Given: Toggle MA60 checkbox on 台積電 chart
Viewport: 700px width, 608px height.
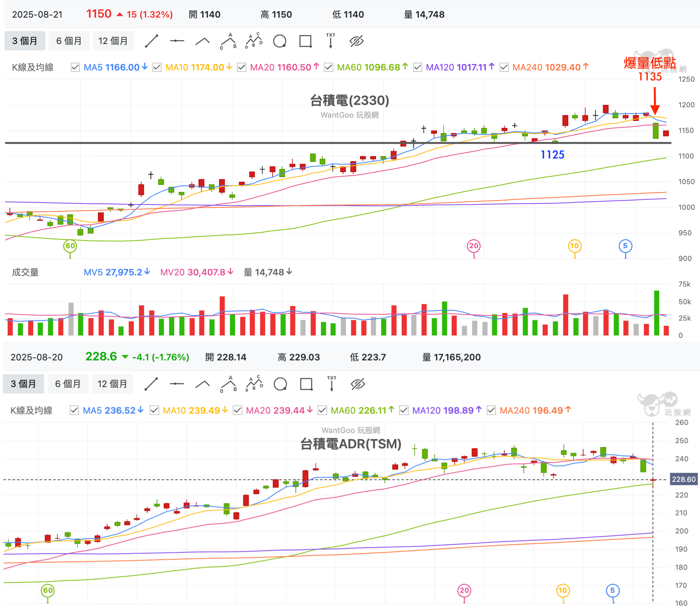Looking at the screenshot, I should [x=328, y=67].
